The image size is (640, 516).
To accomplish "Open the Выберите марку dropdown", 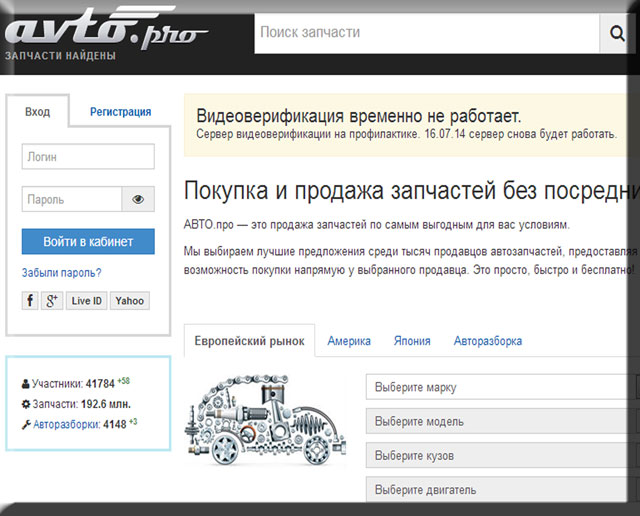I will [500, 387].
